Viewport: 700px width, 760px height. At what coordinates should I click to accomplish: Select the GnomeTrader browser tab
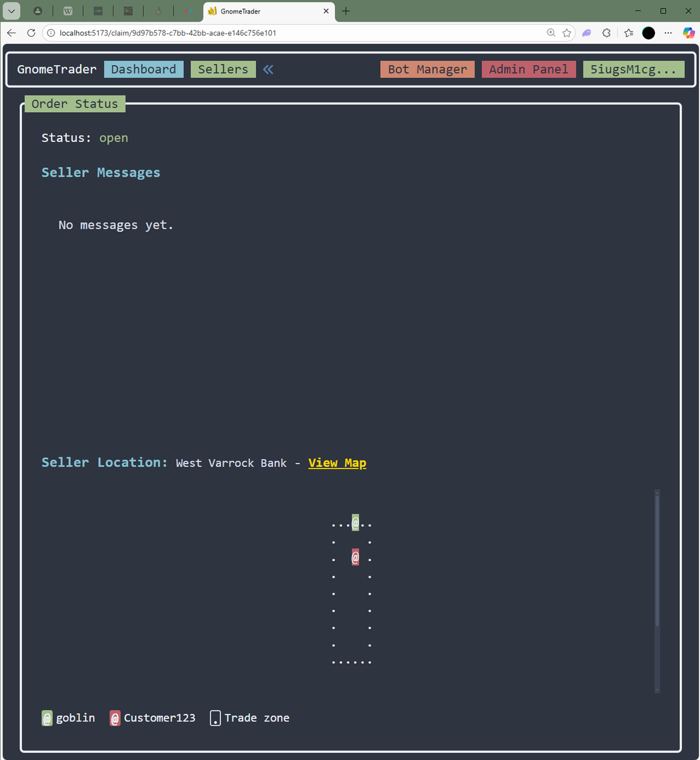pos(269,11)
